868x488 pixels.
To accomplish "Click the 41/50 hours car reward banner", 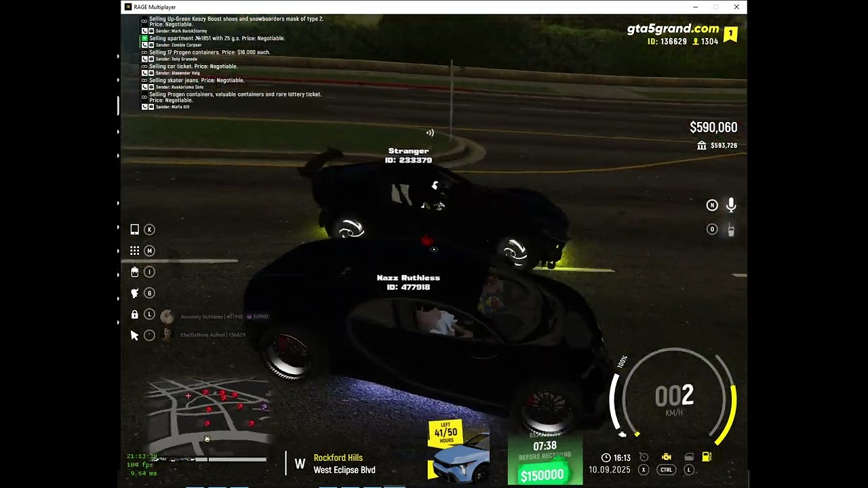I will click(x=458, y=450).
